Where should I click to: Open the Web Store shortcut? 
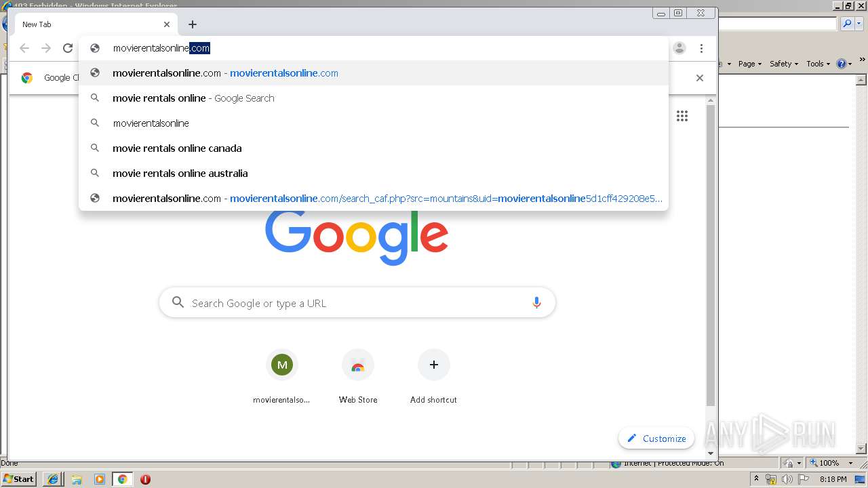click(x=358, y=377)
